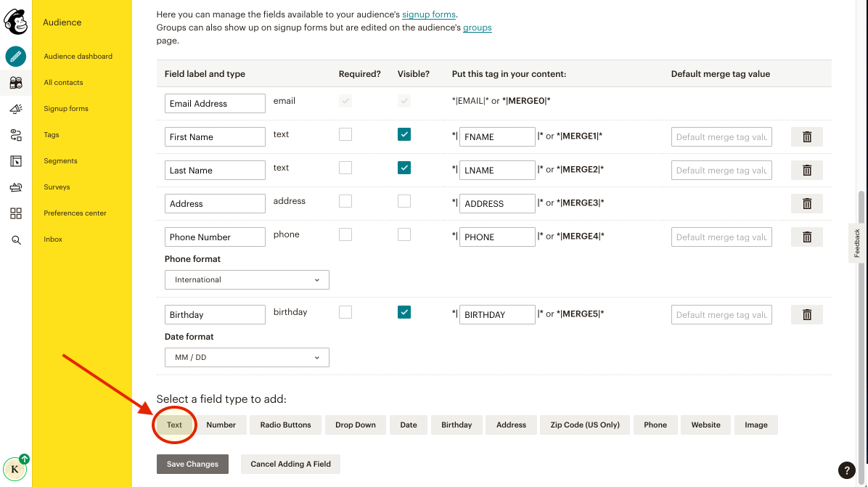
Task: Open Preferences center from the sidebar
Action: (75, 213)
